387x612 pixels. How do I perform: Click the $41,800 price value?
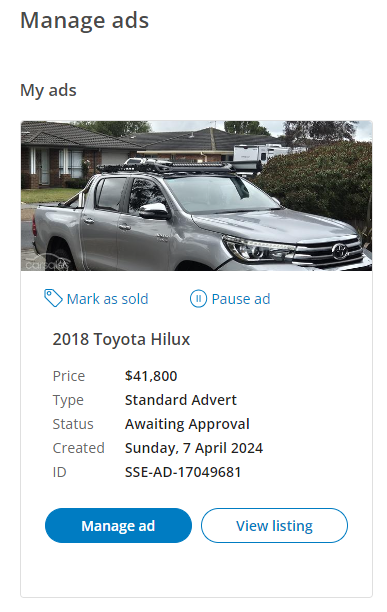click(x=151, y=376)
